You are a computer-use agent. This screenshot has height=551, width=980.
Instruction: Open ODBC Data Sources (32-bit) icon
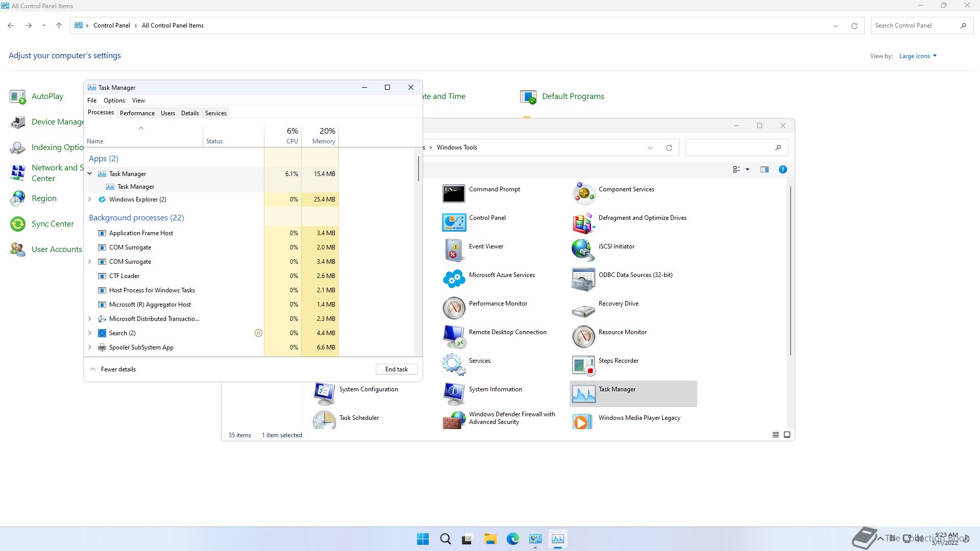[x=583, y=279]
